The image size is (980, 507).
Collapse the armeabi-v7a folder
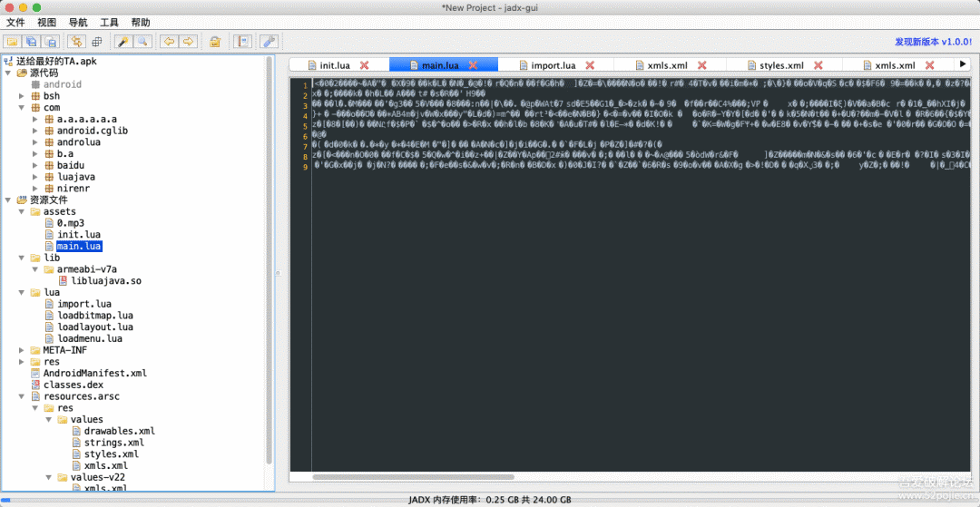click(35, 269)
